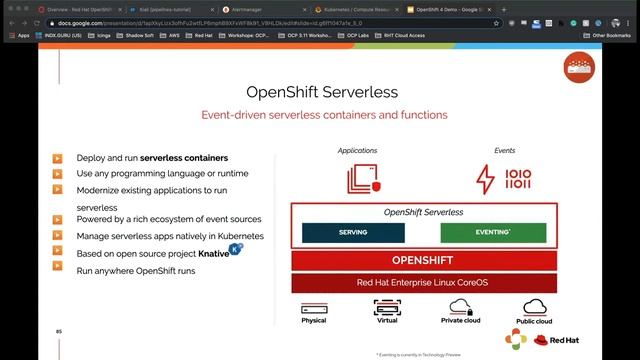Open the RHT Cloud Access bookmark folder
The image size is (640, 360).
click(400, 36)
